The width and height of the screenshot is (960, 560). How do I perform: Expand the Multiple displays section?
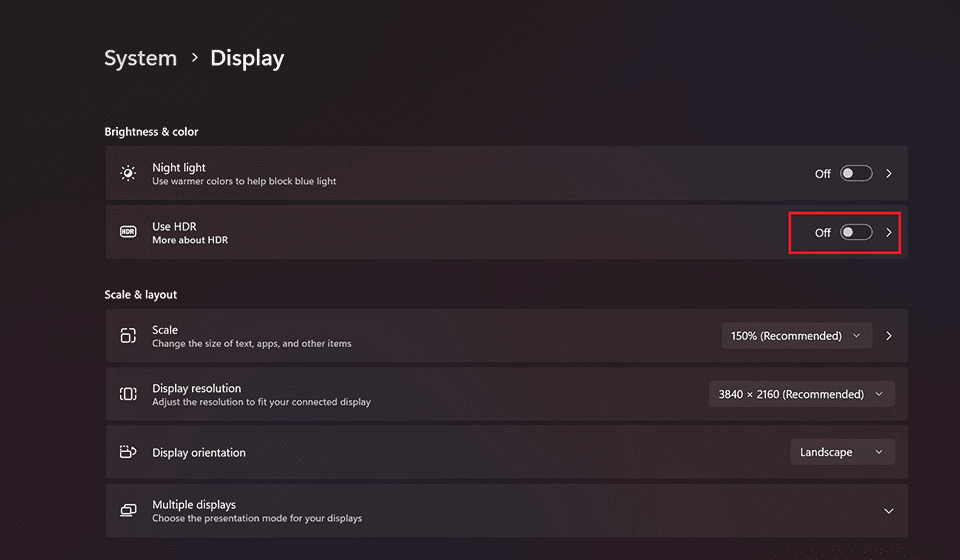889,511
